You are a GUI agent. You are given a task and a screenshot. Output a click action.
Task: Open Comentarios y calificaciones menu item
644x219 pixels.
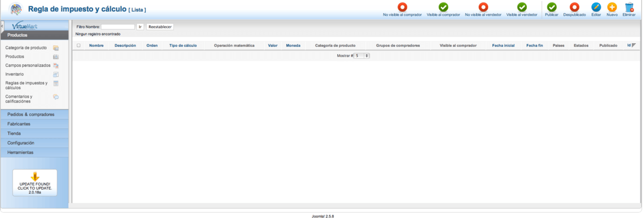[19, 98]
